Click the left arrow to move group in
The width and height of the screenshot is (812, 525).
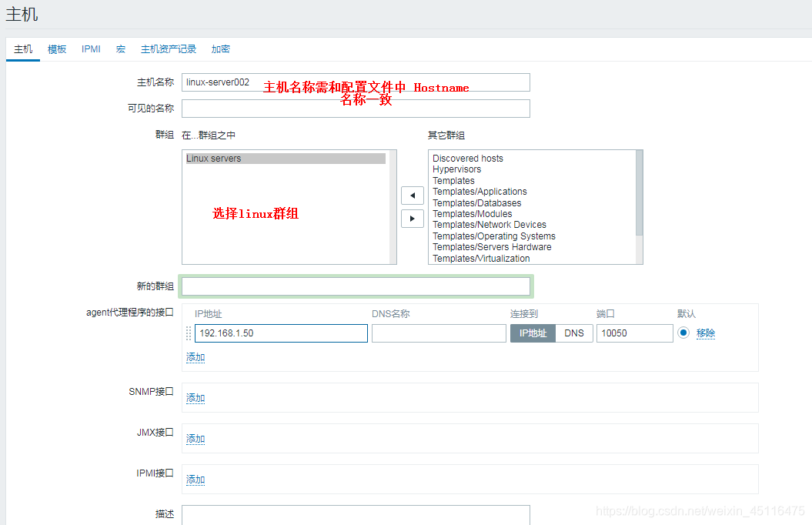coord(413,196)
